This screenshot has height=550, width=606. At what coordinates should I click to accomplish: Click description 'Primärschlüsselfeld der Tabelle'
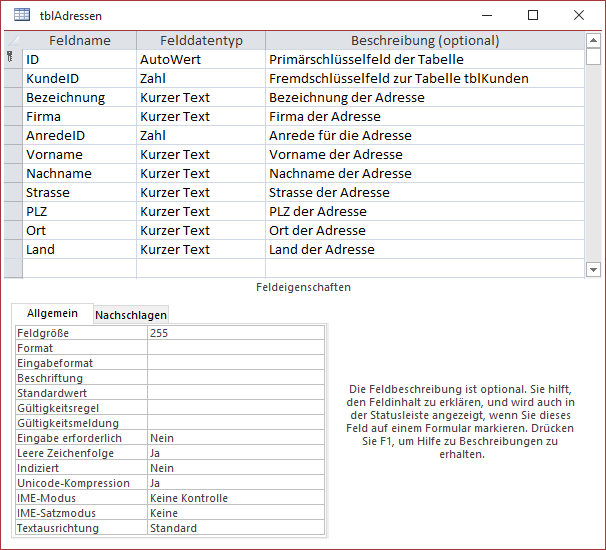[x=425, y=60]
